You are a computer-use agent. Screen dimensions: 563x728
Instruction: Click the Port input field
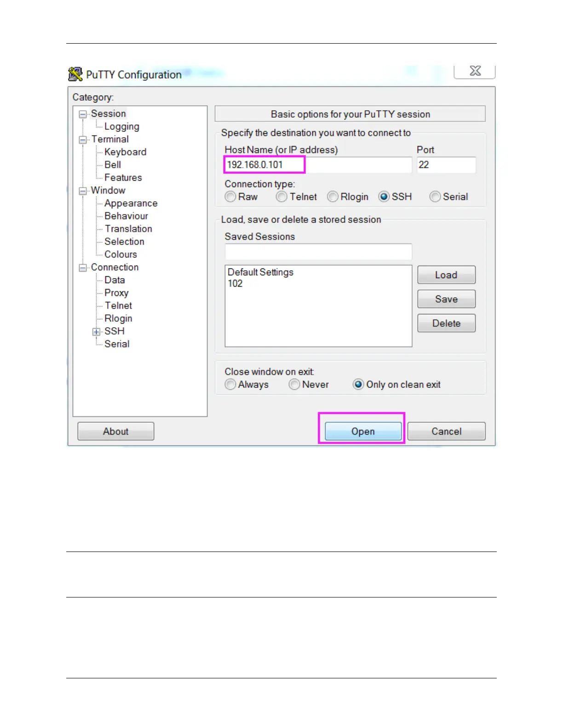(446, 165)
